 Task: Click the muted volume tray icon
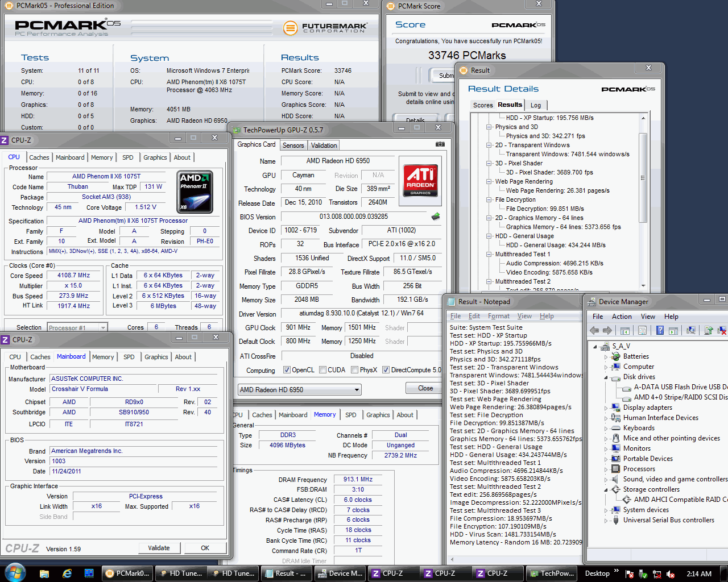[671, 574]
